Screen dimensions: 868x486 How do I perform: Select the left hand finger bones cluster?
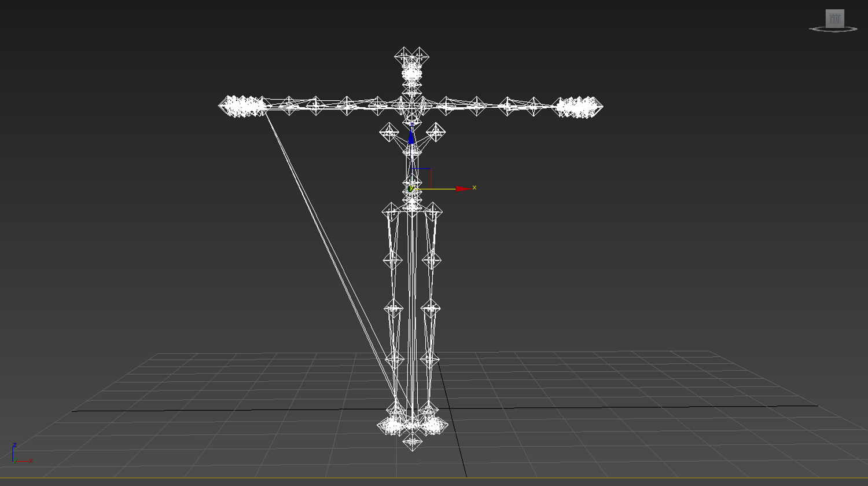coord(242,106)
